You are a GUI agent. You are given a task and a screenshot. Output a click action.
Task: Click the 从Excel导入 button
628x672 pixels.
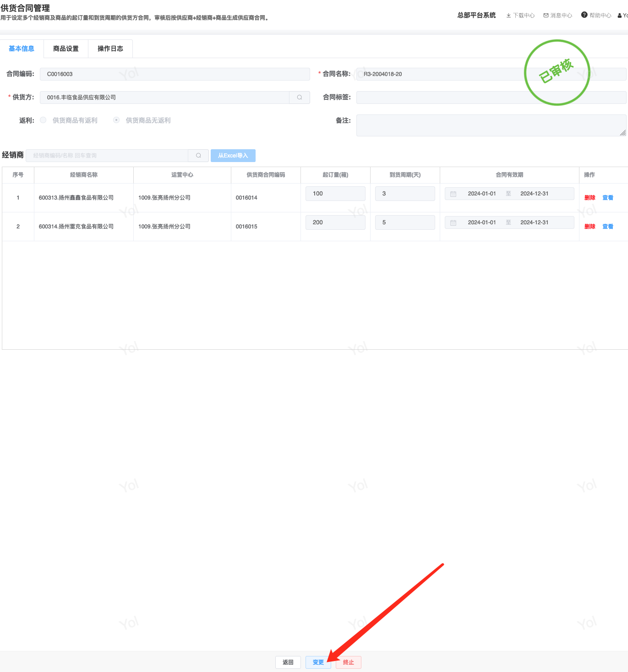pyautogui.click(x=233, y=156)
